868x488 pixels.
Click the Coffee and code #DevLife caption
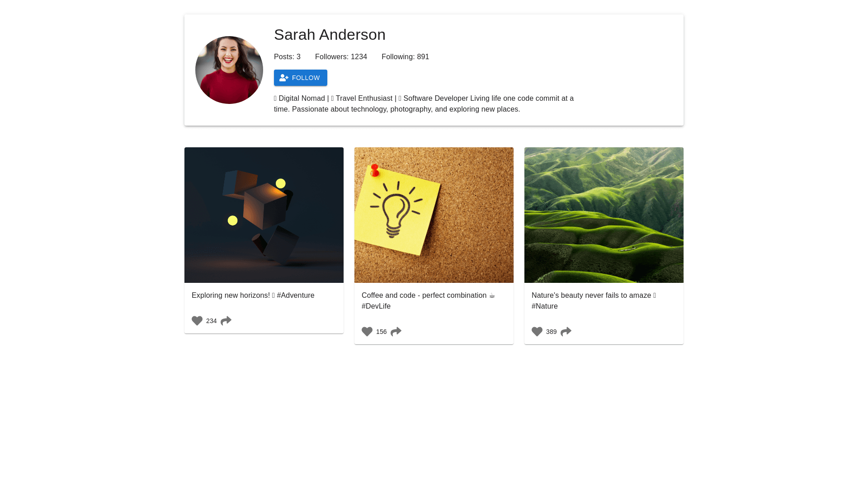(429, 301)
